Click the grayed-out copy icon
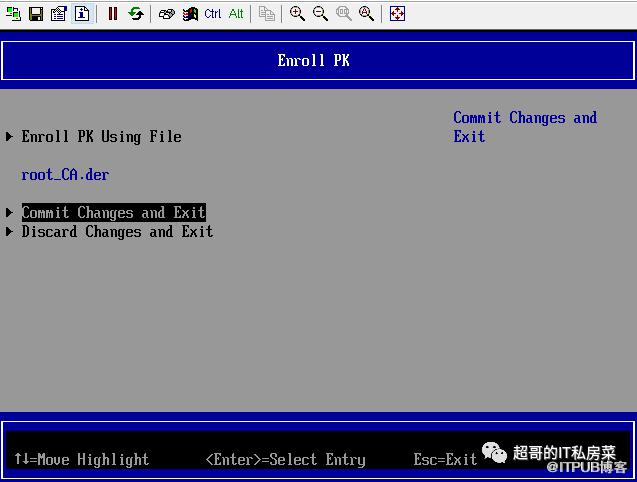 tap(266, 14)
